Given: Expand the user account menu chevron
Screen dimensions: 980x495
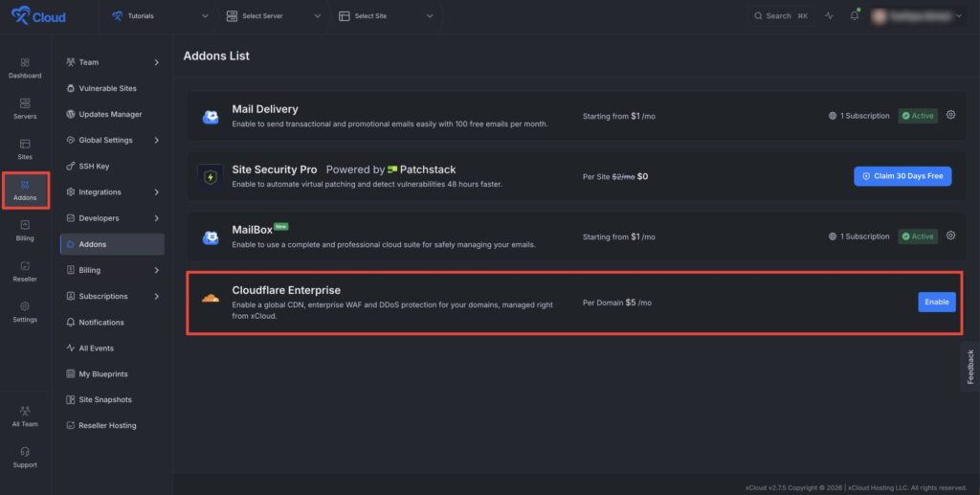Looking at the screenshot, I should (959, 16).
